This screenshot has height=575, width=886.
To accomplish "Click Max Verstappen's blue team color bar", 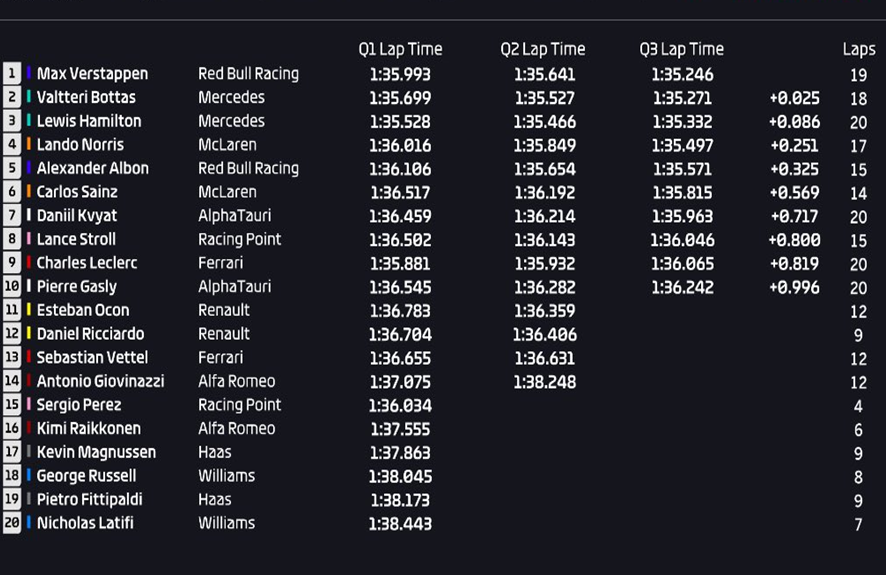I will point(28,73).
